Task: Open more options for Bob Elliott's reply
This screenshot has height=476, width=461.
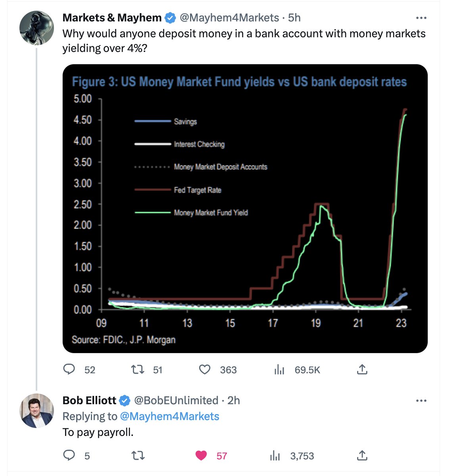Action: pyautogui.click(x=421, y=401)
